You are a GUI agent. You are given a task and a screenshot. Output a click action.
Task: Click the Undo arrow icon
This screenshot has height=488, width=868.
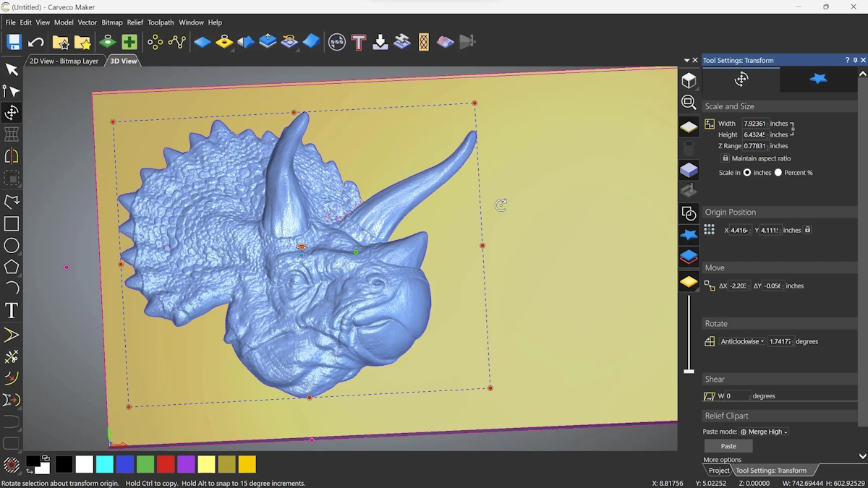(x=36, y=43)
